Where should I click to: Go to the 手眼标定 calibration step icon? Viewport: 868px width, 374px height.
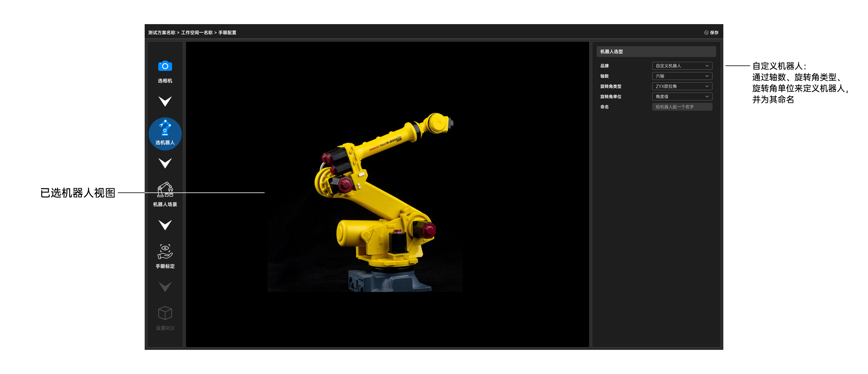pyautogui.click(x=165, y=252)
